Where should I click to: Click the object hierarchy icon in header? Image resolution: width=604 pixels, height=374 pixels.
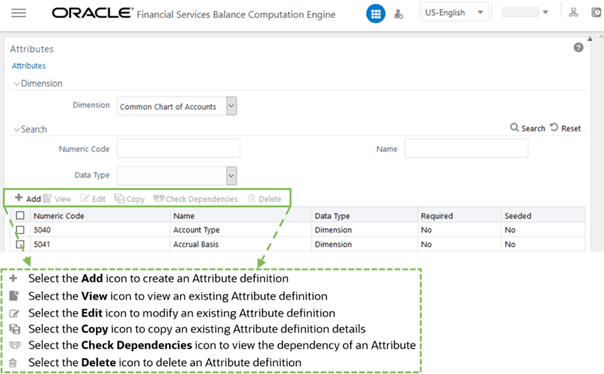[574, 12]
